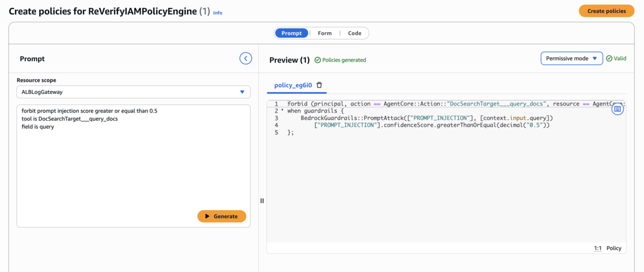The width and height of the screenshot is (644, 272).
Task: Click 'context.input.query' in line 3
Action: click(515, 117)
